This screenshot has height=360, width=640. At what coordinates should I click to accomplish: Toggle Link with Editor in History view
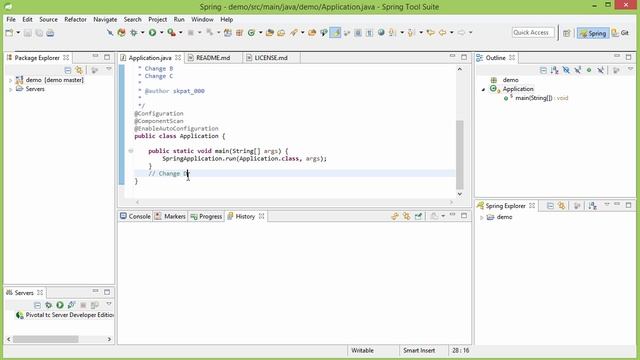(x=407, y=216)
